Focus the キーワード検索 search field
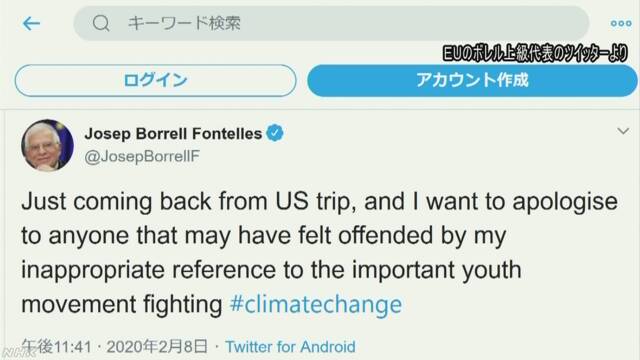Image resolution: width=640 pixels, height=360 pixels. tap(331, 23)
